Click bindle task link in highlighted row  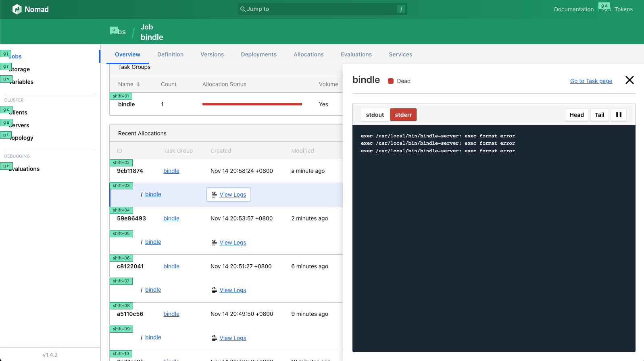click(x=153, y=194)
